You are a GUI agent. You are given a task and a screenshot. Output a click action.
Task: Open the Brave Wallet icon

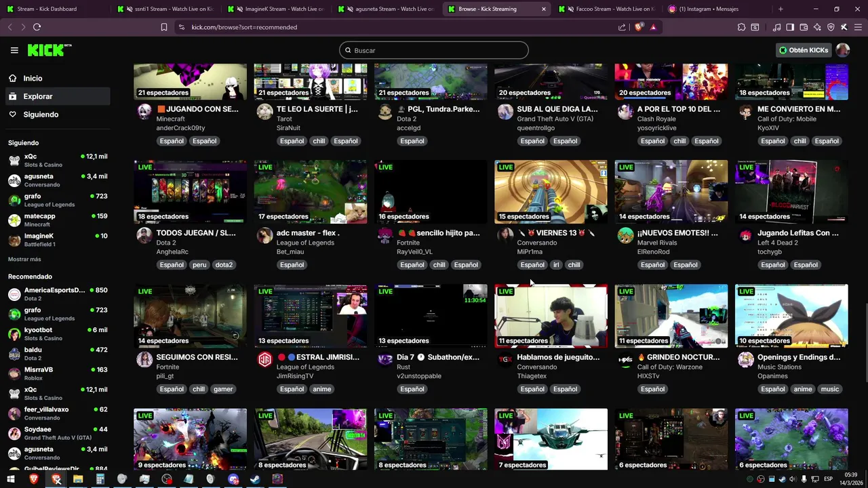pyautogui.click(x=804, y=27)
